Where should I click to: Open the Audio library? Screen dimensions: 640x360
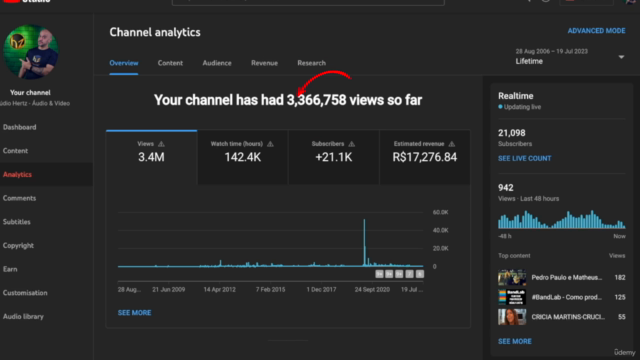23,317
